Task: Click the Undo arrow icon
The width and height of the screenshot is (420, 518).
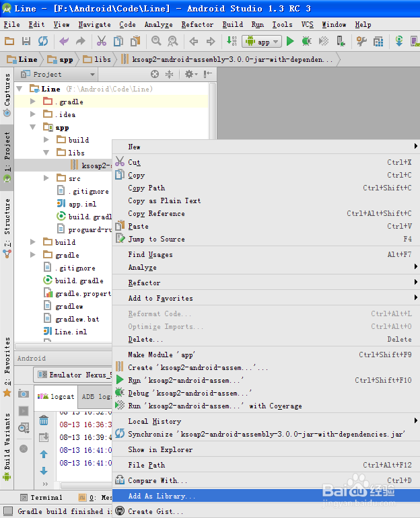Action: 64,41
